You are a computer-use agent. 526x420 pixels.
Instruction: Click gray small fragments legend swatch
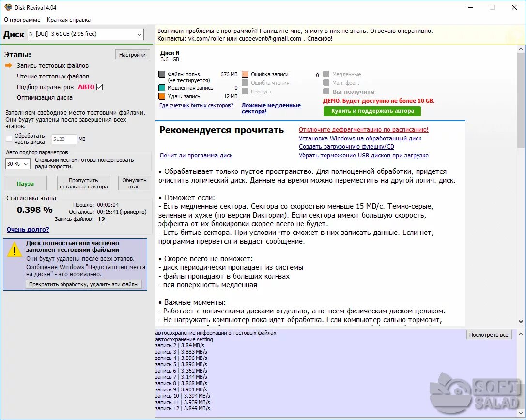pos(326,82)
